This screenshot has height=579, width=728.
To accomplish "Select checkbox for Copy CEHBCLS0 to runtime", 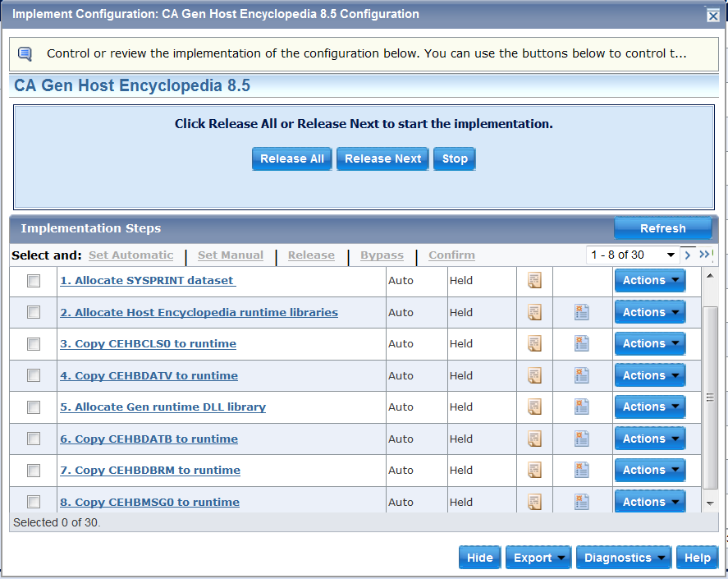I will tap(34, 344).
